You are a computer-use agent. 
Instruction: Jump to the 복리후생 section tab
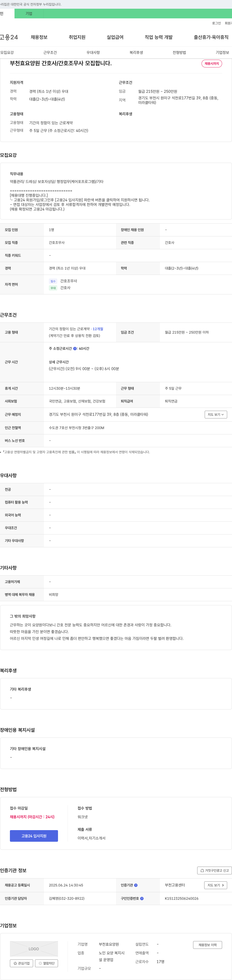coord(136,52)
